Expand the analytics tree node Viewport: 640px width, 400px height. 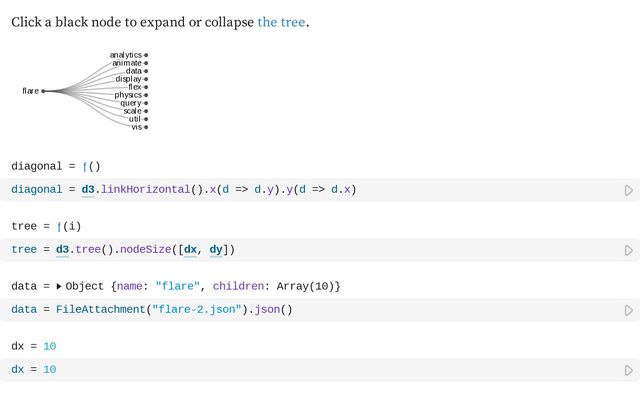pos(146,55)
